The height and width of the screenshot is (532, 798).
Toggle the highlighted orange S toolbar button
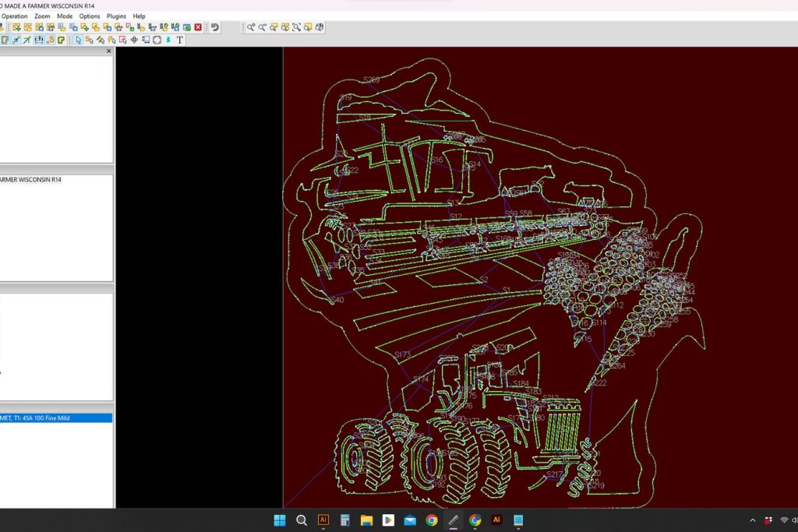coord(50,40)
